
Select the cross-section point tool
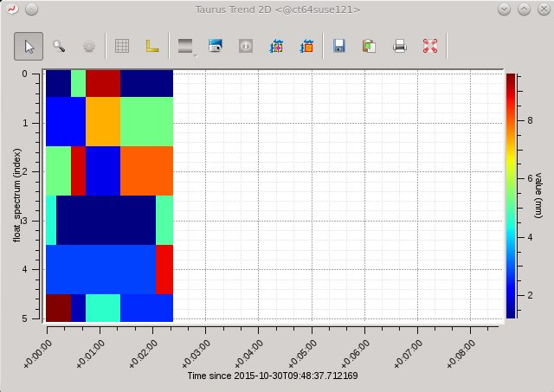point(276,46)
